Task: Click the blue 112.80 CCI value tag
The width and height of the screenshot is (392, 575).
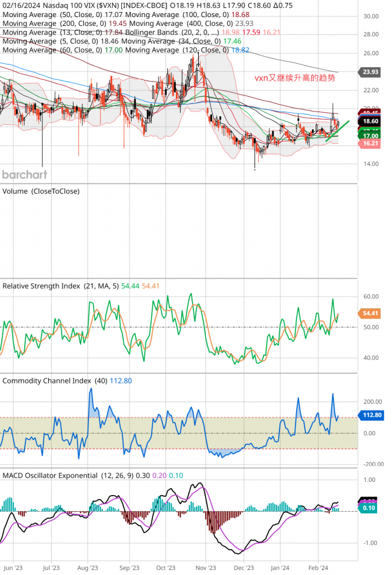Action: [371, 415]
